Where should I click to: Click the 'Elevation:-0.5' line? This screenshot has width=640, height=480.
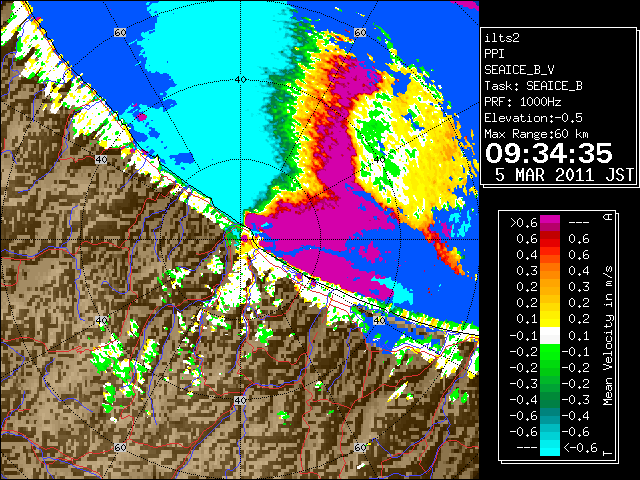tap(533, 118)
